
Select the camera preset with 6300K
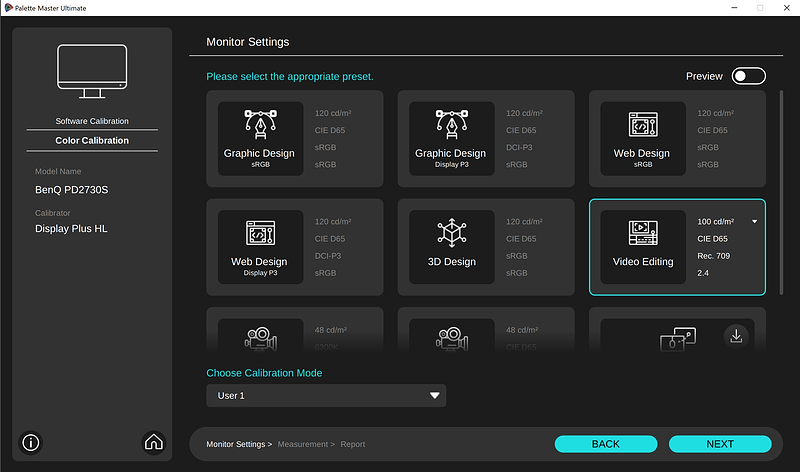pyautogui.click(x=260, y=338)
